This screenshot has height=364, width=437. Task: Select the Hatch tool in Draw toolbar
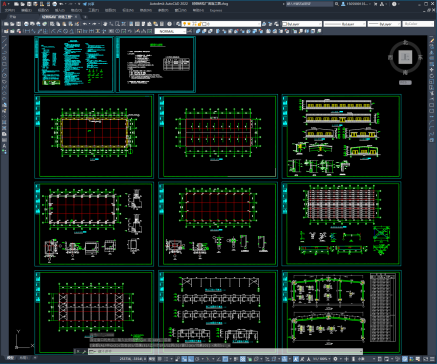tap(5, 122)
